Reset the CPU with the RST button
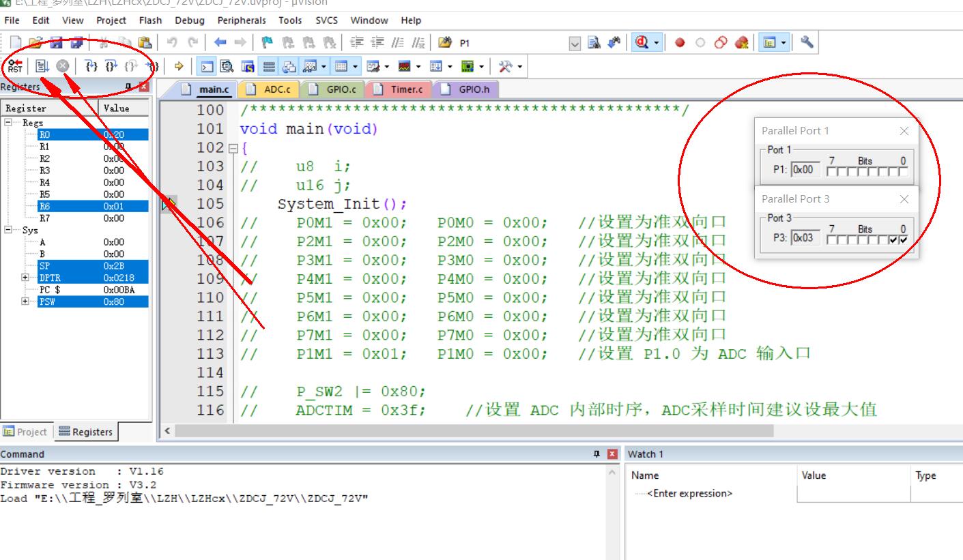The image size is (963, 560). 15,66
